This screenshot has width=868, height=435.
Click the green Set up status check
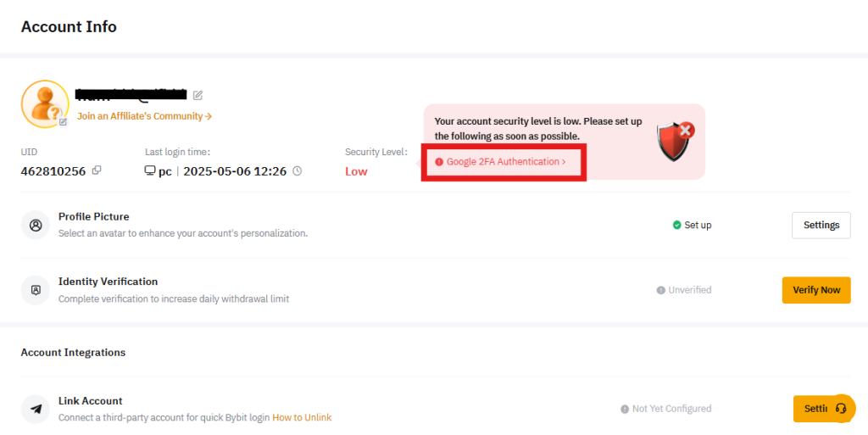[x=676, y=226]
